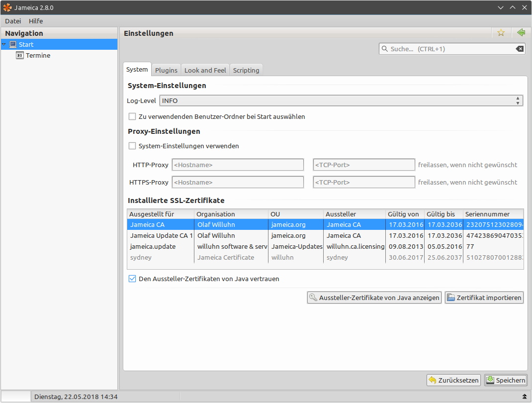The height and width of the screenshot is (403, 532).
Task: Click the 'Zertifikat importieren' button
Action: 484,298
